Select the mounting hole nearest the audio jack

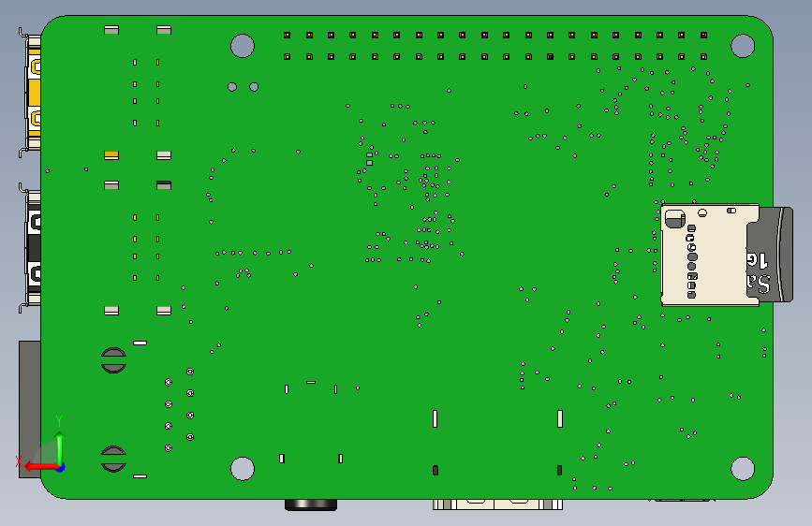[x=243, y=469]
